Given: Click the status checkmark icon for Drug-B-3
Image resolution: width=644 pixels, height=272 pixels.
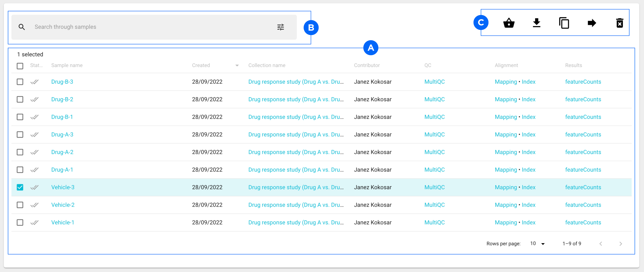Looking at the screenshot, I should 34,82.
